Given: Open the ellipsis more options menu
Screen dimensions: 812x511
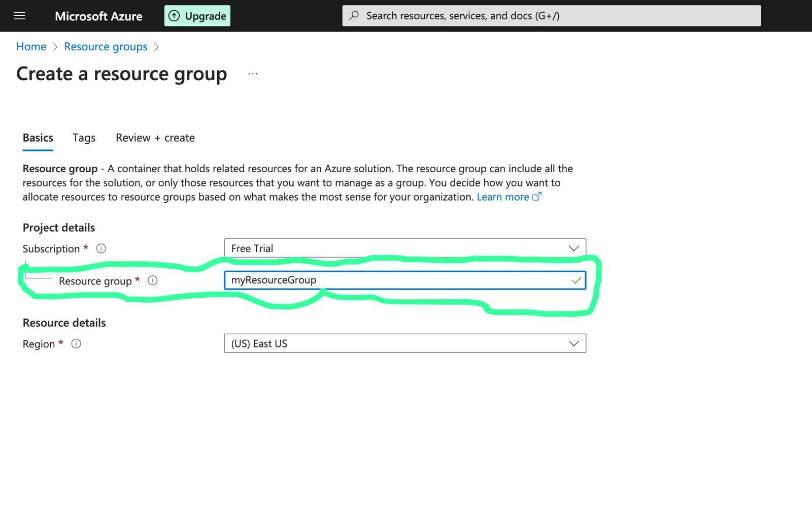Looking at the screenshot, I should pyautogui.click(x=253, y=74).
